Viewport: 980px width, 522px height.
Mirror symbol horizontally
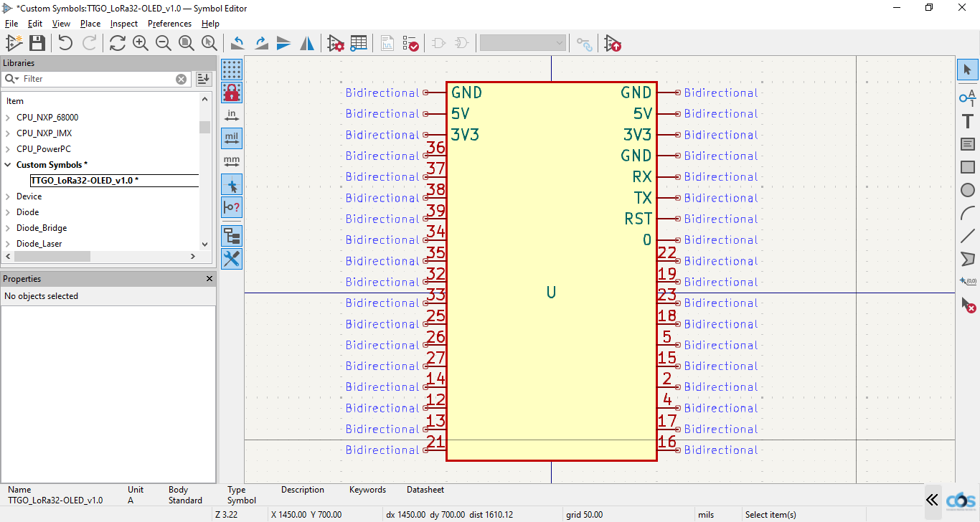point(307,43)
